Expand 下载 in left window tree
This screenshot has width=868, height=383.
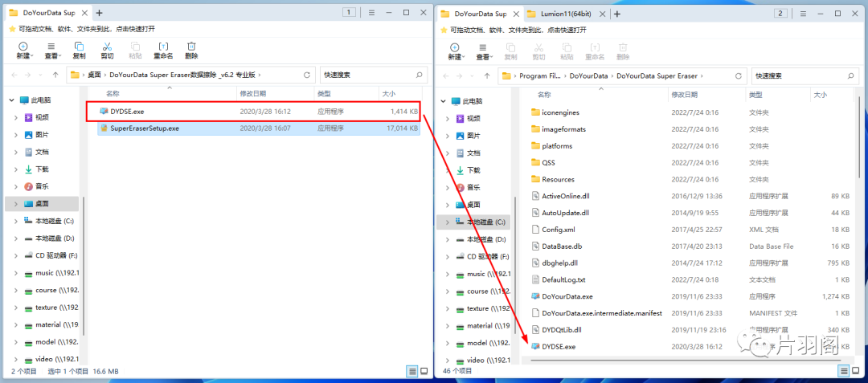18,169
